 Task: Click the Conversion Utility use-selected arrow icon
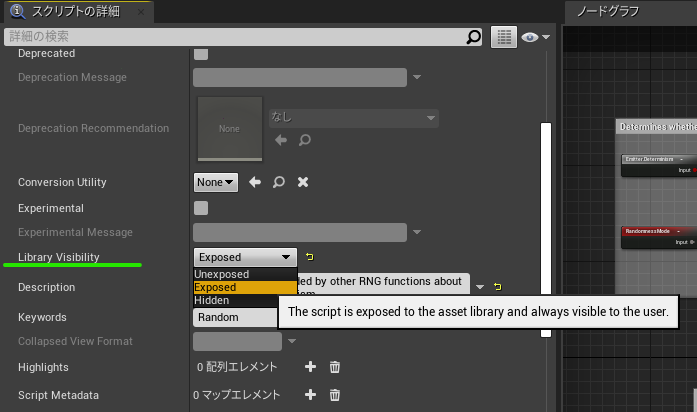click(255, 182)
